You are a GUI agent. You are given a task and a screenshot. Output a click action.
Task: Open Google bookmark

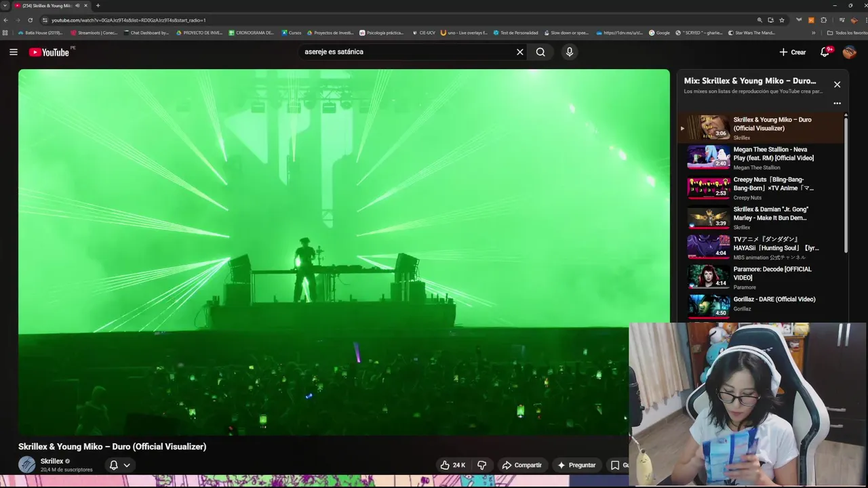pyautogui.click(x=660, y=33)
